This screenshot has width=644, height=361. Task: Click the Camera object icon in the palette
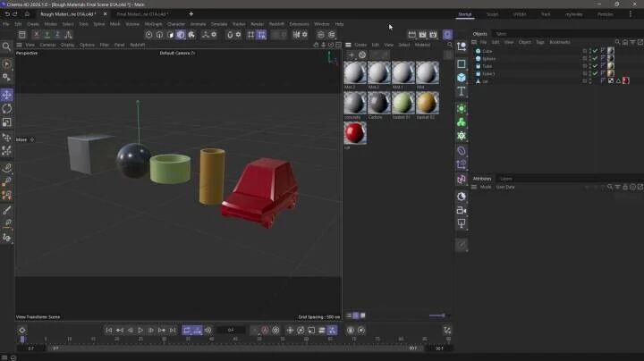(x=462, y=209)
